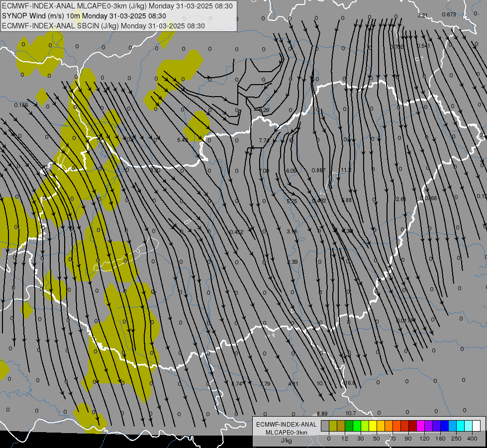Click the J/kg unit label in the legend
Image resolution: width=487 pixels, height=448 pixels.
pyautogui.click(x=286, y=441)
